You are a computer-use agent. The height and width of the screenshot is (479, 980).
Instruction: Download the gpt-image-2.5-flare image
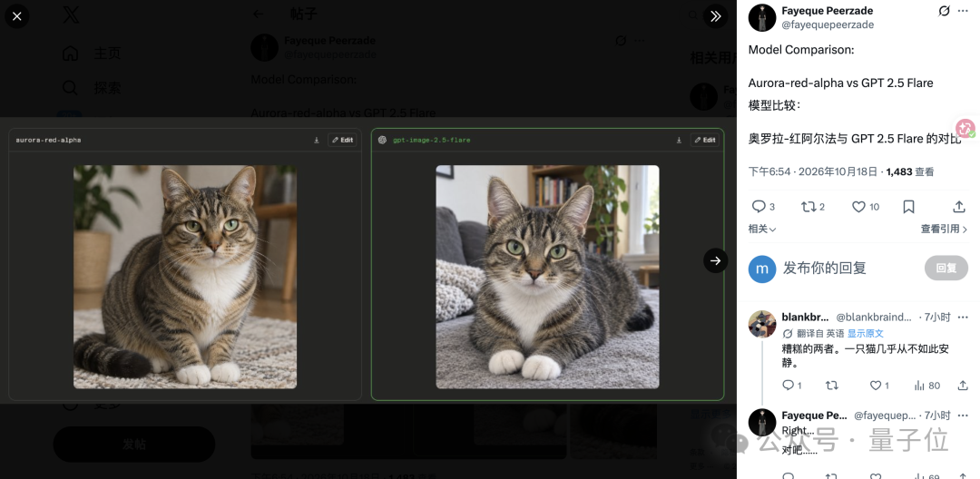[679, 141]
